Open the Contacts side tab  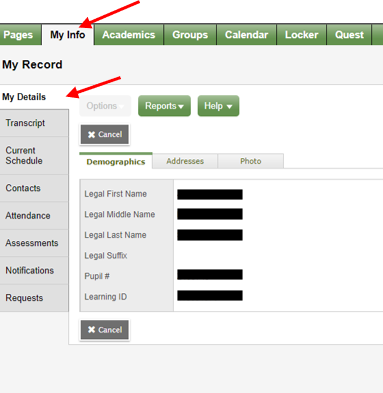[x=34, y=188]
